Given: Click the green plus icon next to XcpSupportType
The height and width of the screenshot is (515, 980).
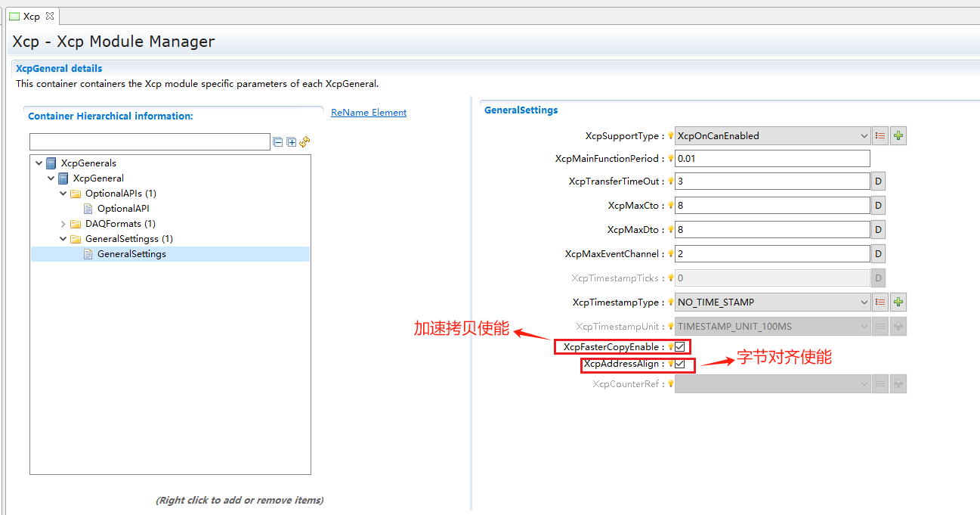Looking at the screenshot, I should (x=898, y=135).
